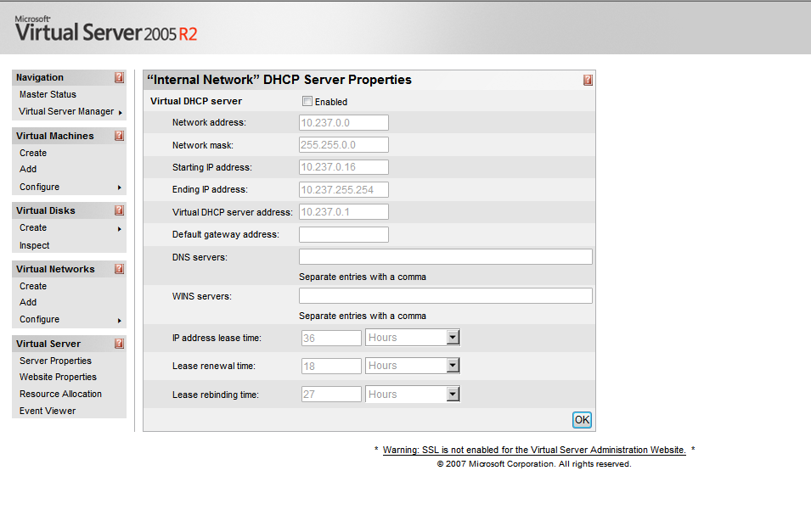Open Lease renewal time units dropdown

tap(453, 366)
